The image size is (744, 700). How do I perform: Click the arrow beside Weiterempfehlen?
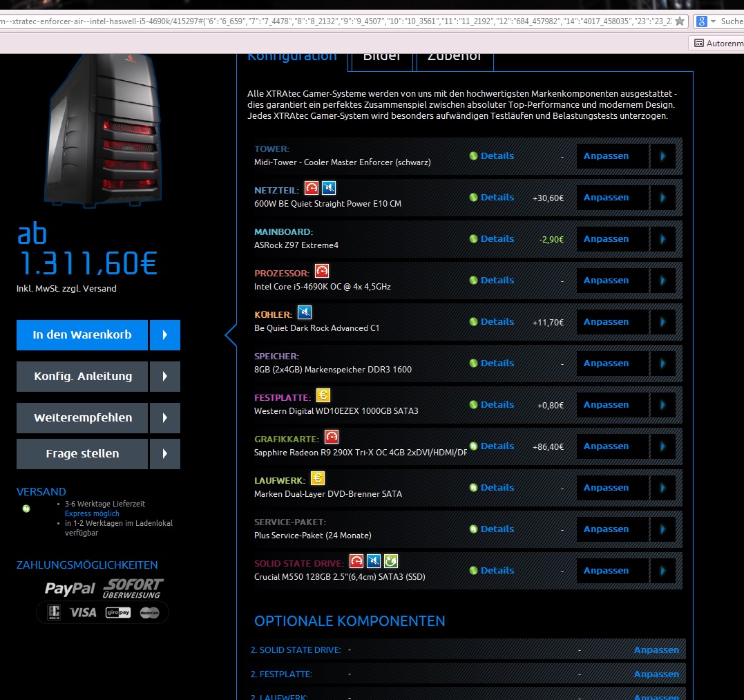click(x=165, y=418)
